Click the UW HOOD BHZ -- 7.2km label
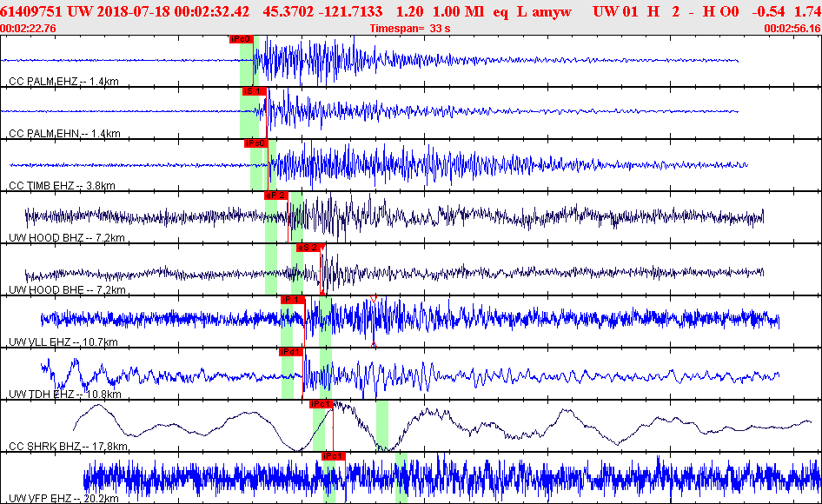 67,237
